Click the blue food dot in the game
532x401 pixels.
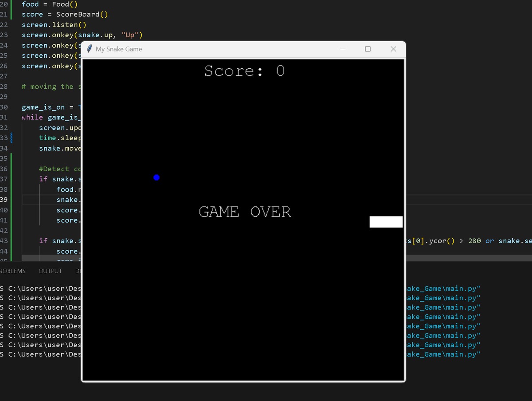[156, 177]
